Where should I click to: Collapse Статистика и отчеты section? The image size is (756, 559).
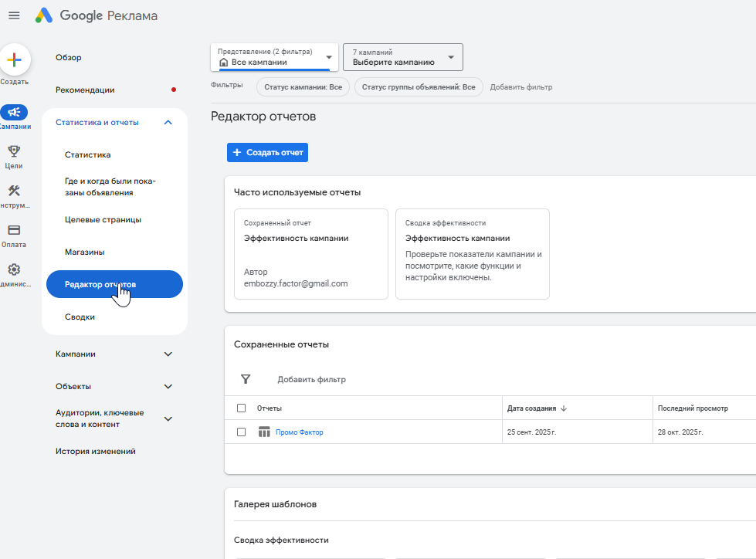click(168, 122)
